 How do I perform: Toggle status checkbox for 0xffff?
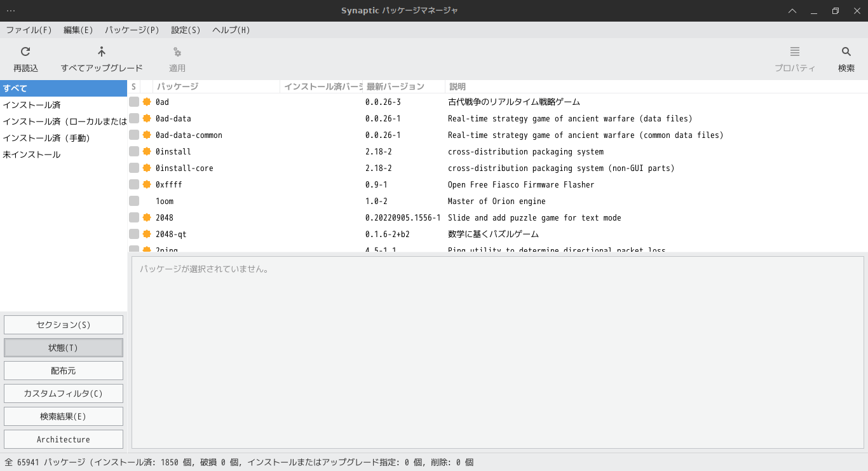134,184
